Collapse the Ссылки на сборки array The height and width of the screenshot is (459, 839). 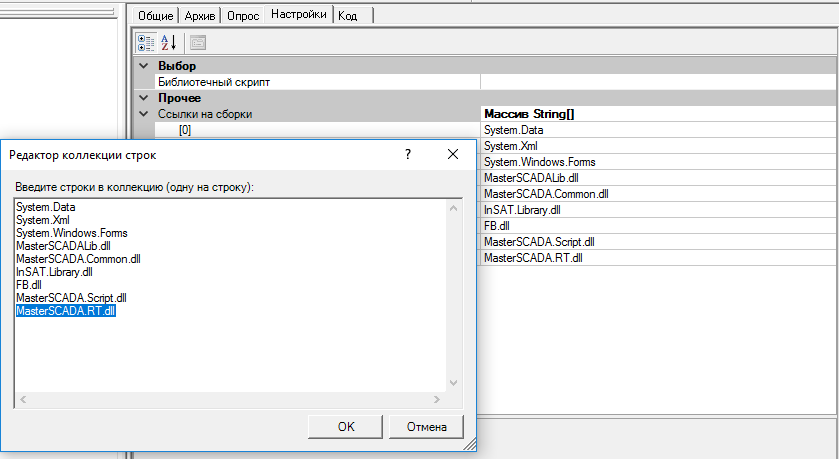[143, 114]
